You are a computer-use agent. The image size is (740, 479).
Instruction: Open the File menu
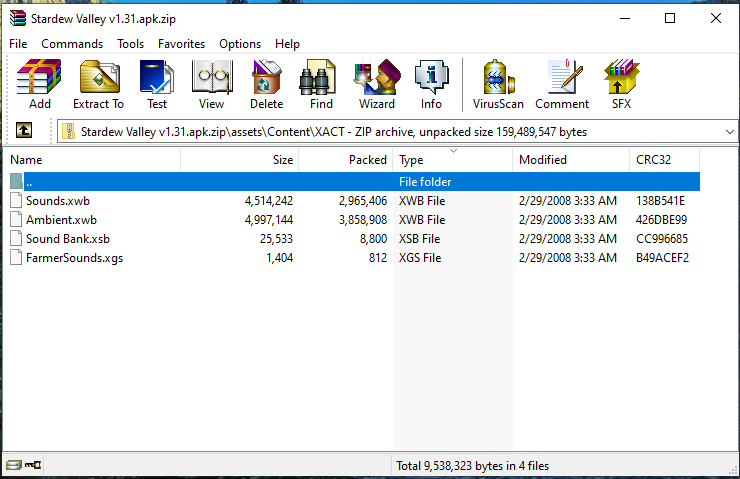[18, 44]
